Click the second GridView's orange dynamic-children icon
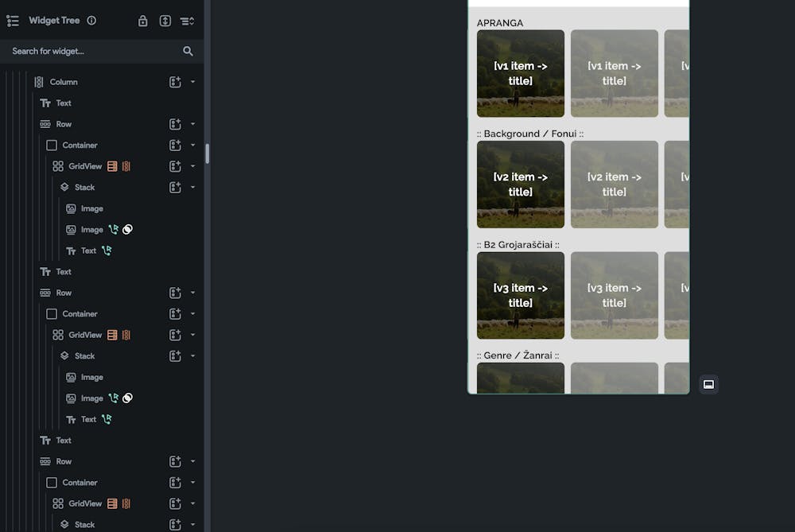Viewport: 795px width, 532px height. [x=126, y=335]
